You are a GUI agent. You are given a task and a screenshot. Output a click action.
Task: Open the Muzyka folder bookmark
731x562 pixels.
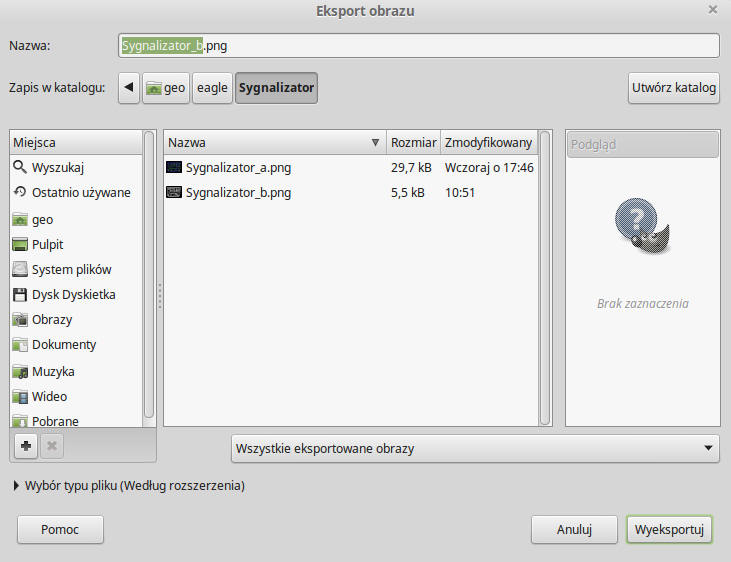tap(52, 371)
